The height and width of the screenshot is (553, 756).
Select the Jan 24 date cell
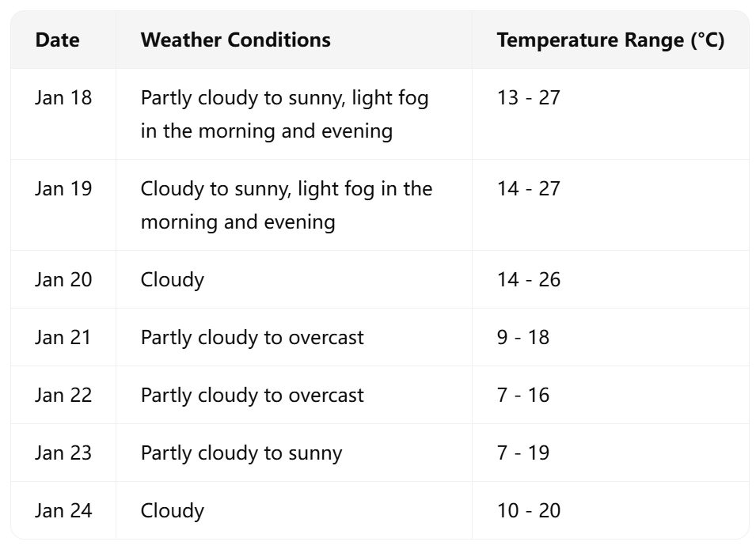[63, 510]
